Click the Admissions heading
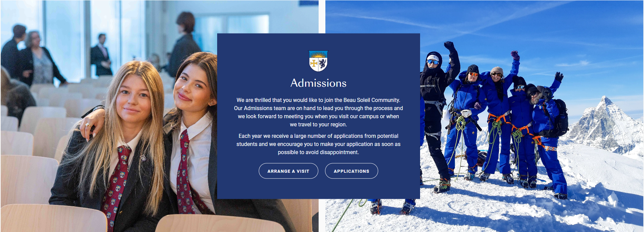 click(318, 83)
